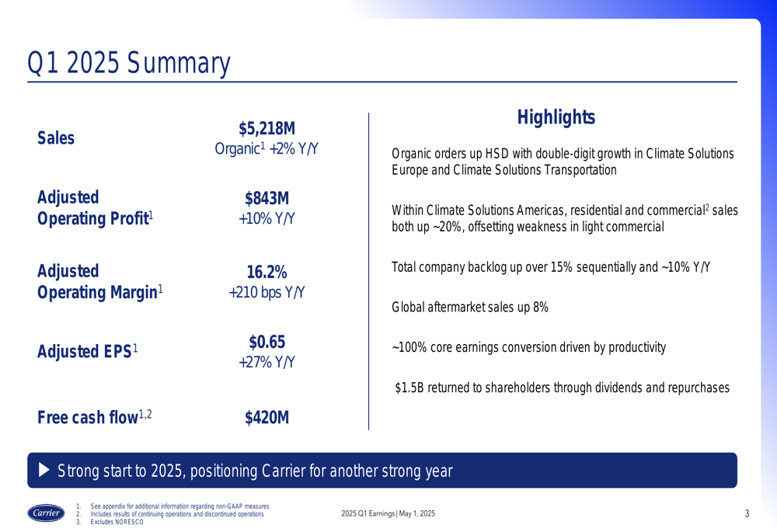Click the '~100% core earnings conversion' line

528,347
